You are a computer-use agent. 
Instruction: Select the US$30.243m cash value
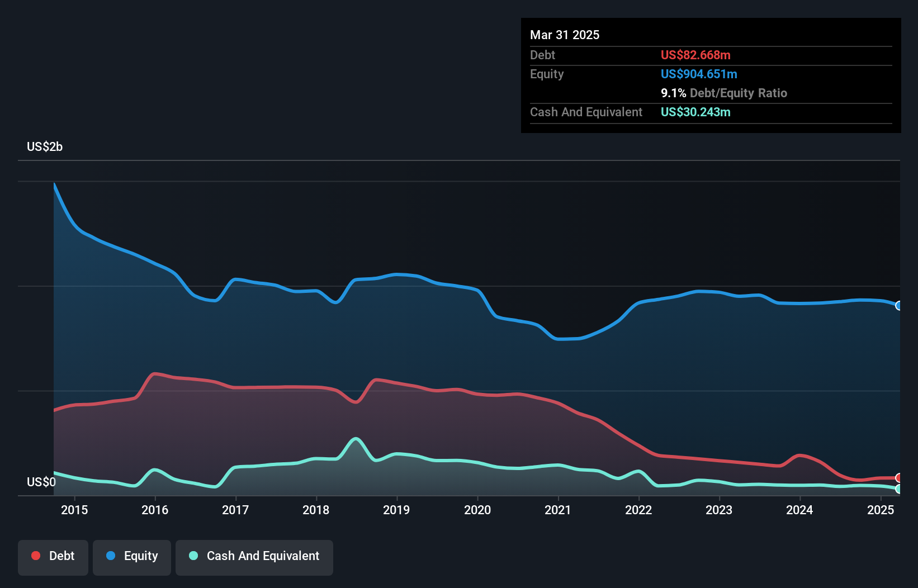pyautogui.click(x=696, y=112)
